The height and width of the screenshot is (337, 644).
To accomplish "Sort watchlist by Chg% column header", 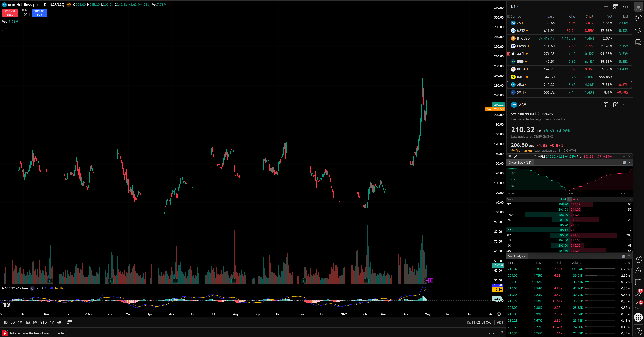I will point(589,16).
